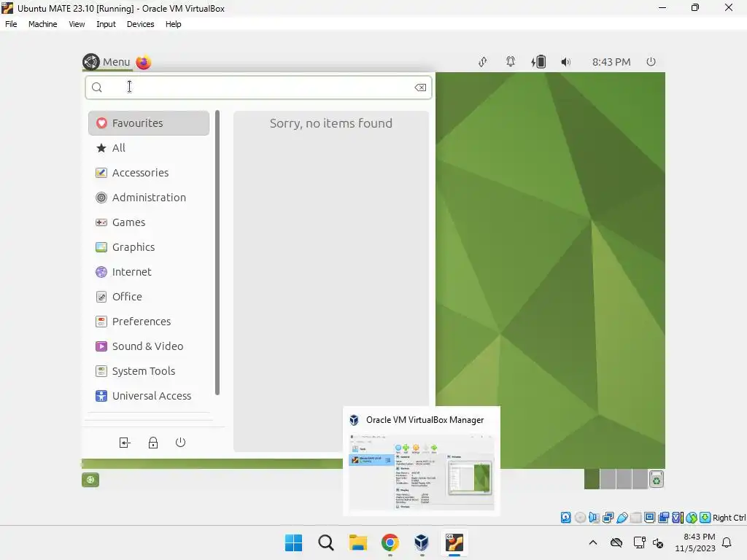Open the Internet category

coord(149,271)
